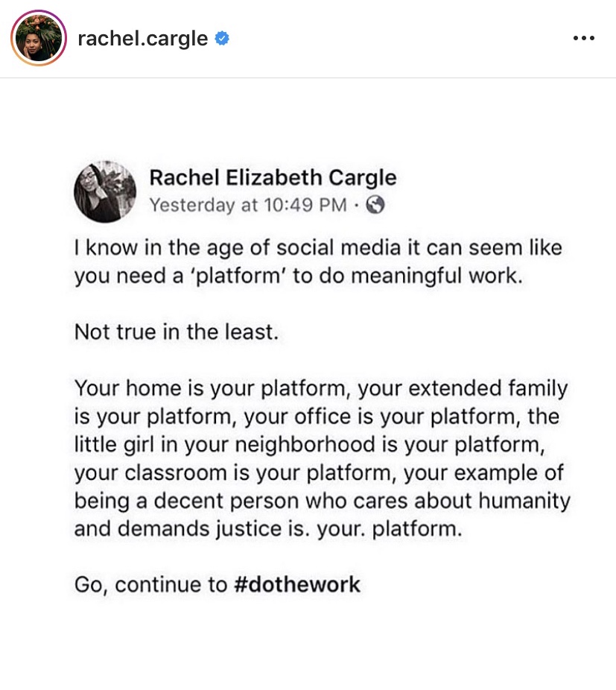
Task: Tap the blue verified badge
Action: click(x=221, y=39)
